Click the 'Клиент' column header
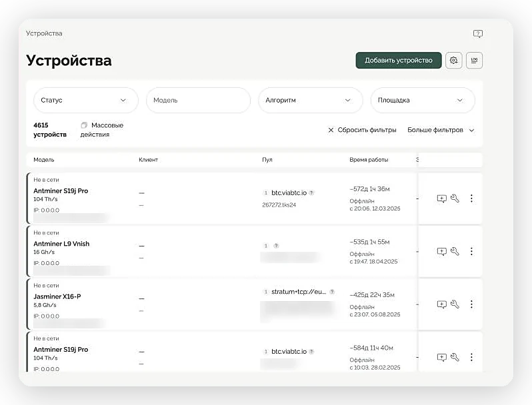Viewport: 532px width, 405px height. pos(148,160)
